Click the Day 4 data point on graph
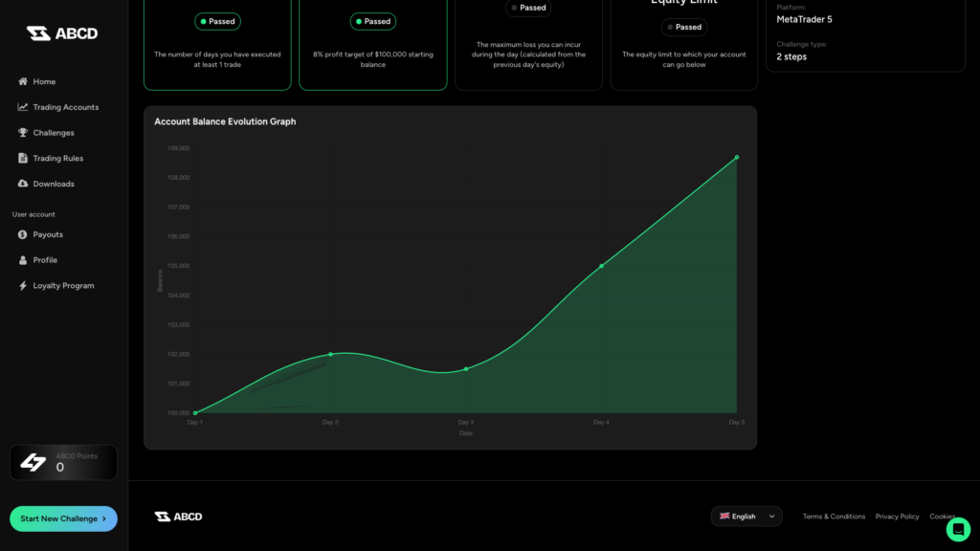Screen dimensions: 980x551 click(x=601, y=266)
